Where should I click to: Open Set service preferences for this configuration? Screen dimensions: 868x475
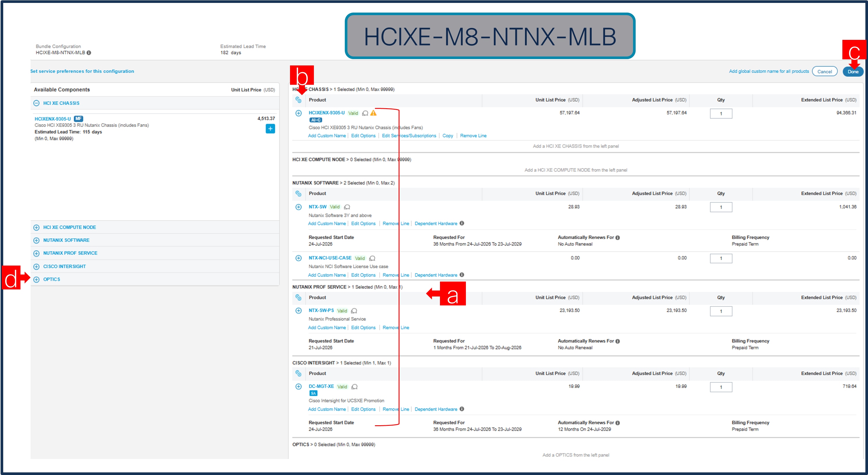tap(82, 71)
